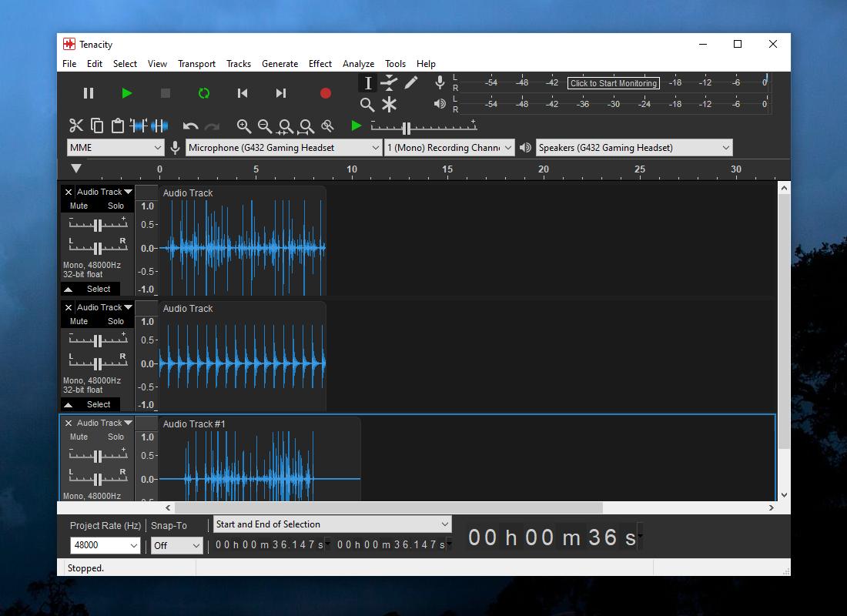Click the Select button on the middle track
The height and width of the screenshot is (616, 847).
pos(99,405)
